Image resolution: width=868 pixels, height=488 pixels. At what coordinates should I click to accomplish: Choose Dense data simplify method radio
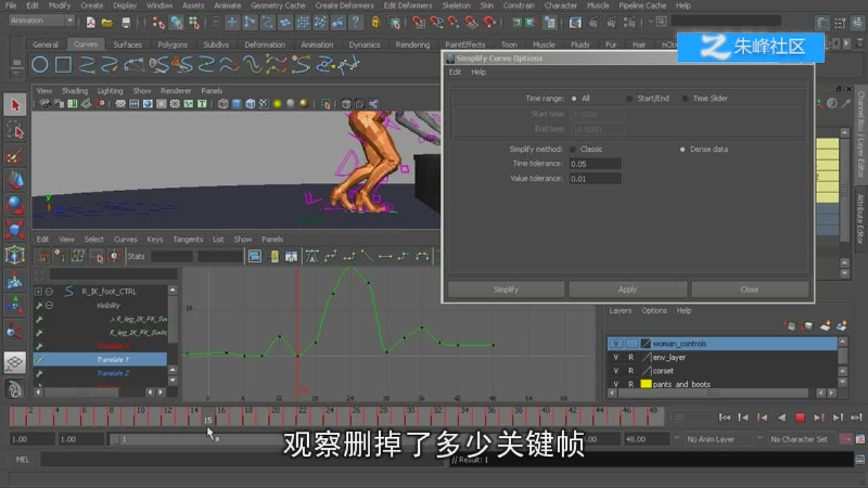tap(682, 149)
